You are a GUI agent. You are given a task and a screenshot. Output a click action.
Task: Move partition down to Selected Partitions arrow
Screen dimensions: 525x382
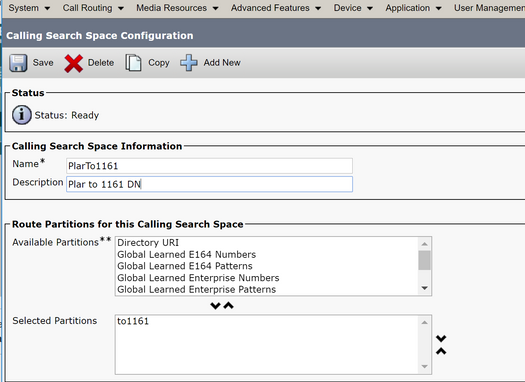pyautogui.click(x=215, y=305)
